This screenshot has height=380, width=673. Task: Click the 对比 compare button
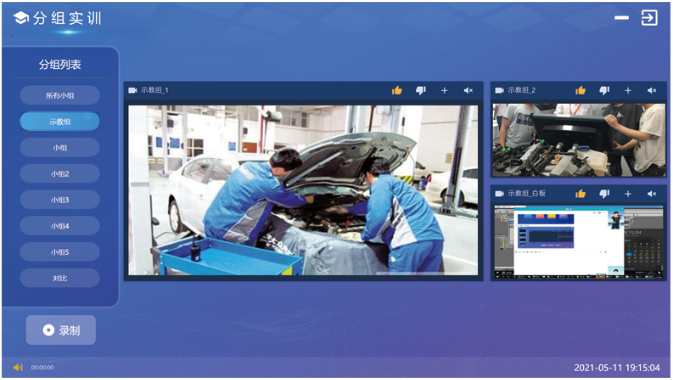[x=60, y=278]
